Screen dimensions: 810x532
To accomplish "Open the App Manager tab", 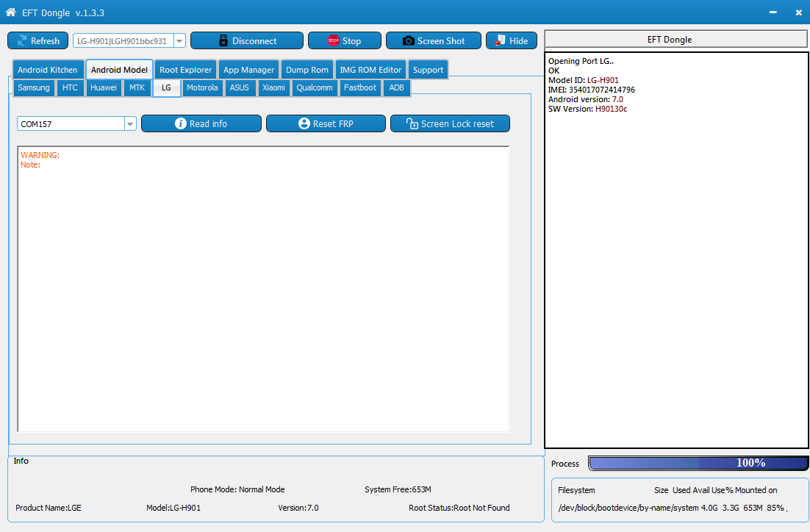I will [x=248, y=70].
